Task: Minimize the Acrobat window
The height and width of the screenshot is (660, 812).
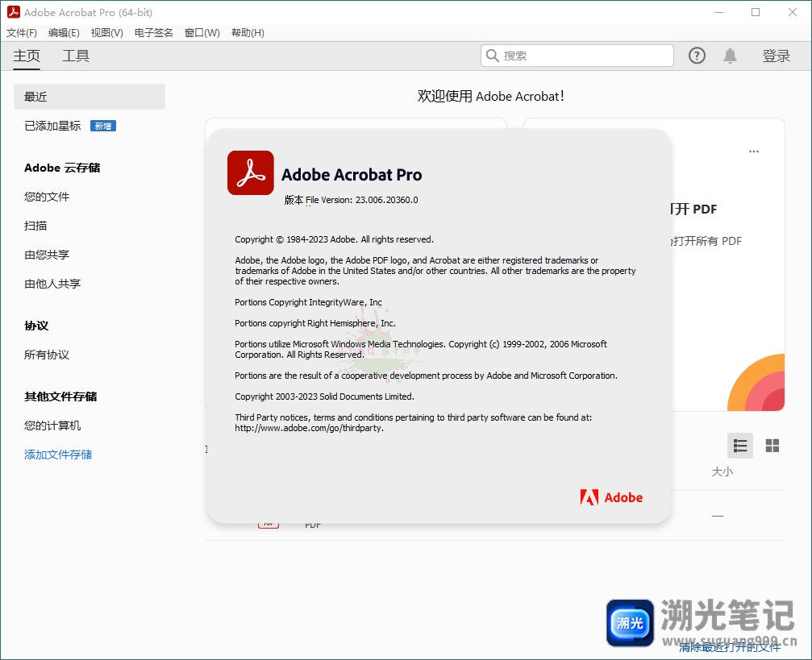Action: point(719,12)
